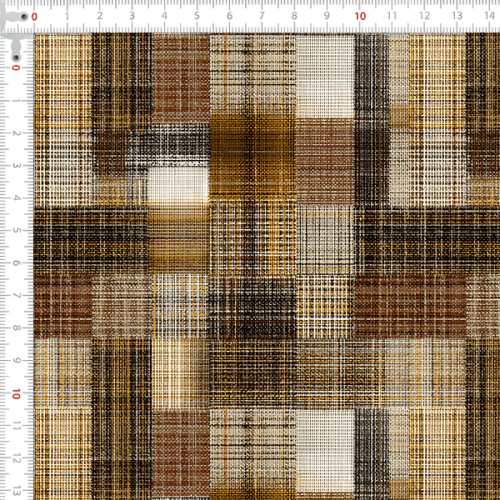
Task: Click the red 10 on the left ruler
Action: click(x=16, y=394)
